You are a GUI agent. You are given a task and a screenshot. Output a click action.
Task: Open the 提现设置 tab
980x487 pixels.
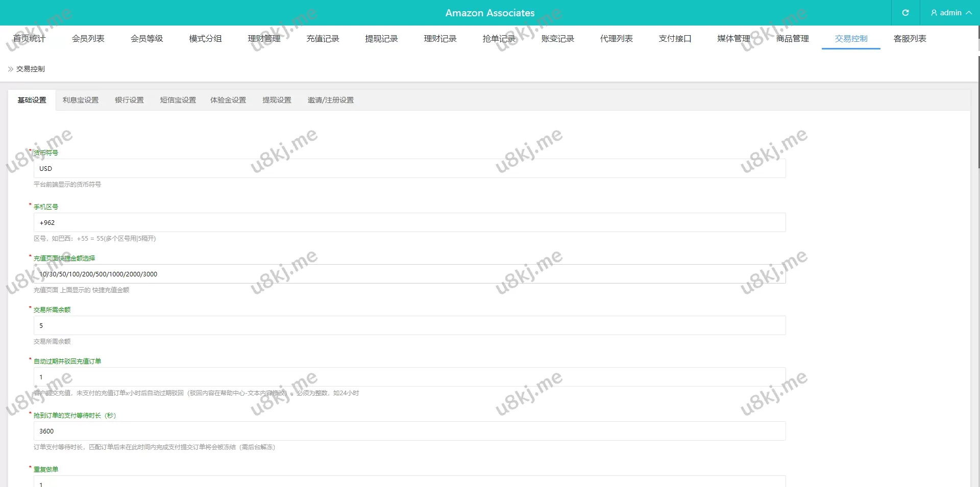[x=277, y=100]
